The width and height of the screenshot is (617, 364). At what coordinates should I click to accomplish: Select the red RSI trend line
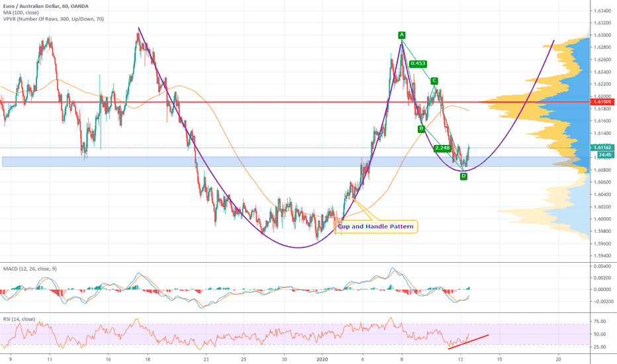tap(468, 341)
